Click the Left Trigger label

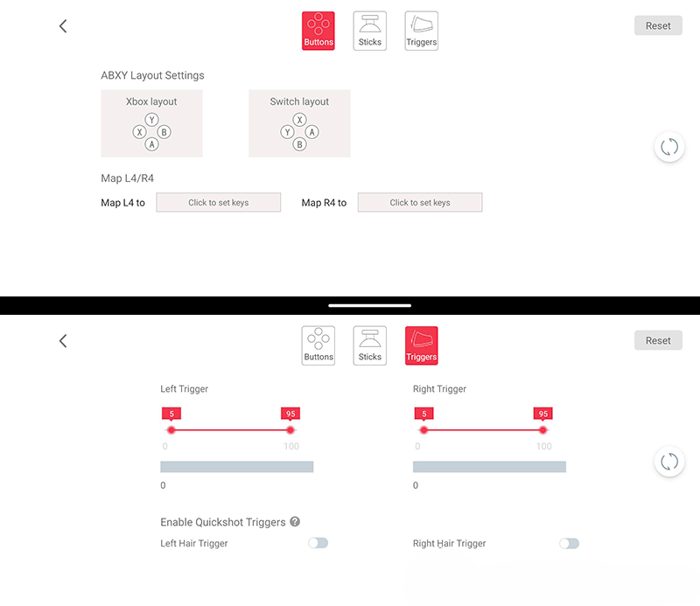(184, 389)
